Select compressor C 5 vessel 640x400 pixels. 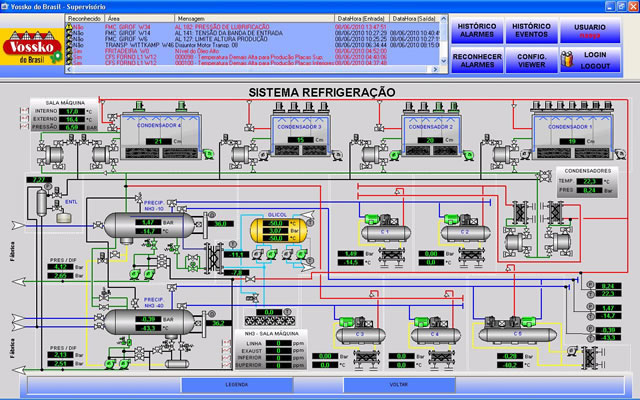click(x=518, y=335)
